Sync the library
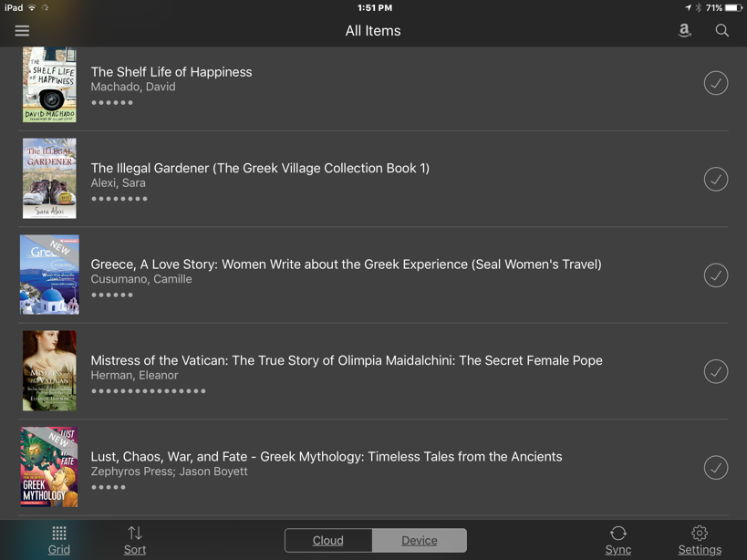This screenshot has height=560, width=747. pos(617,541)
